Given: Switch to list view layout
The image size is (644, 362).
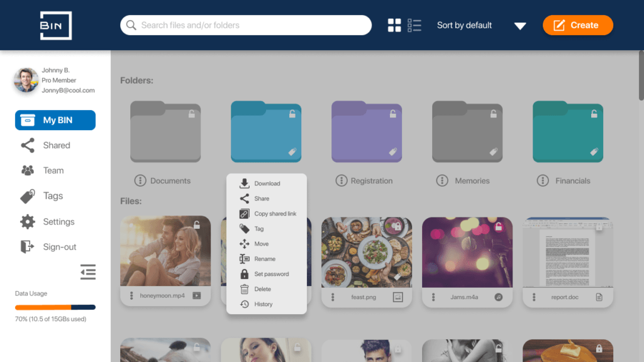Looking at the screenshot, I should tap(414, 25).
